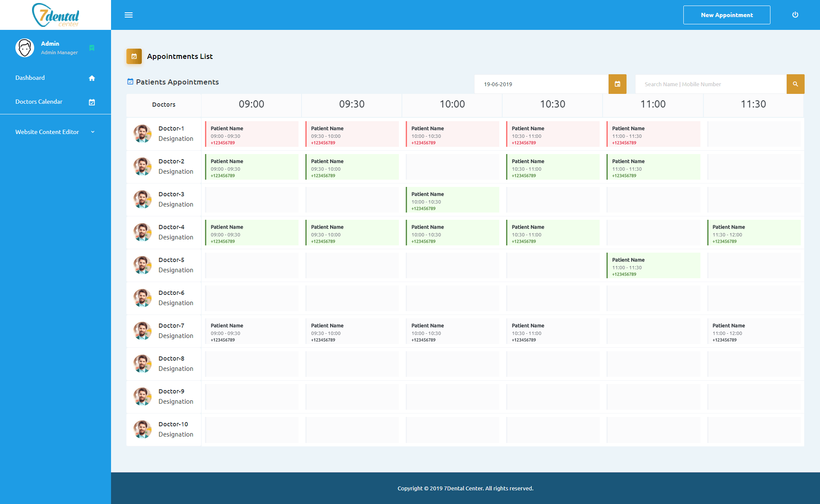The image size is (820, 504).
Task: Click the orange search magnifier button
Action: 795,84
